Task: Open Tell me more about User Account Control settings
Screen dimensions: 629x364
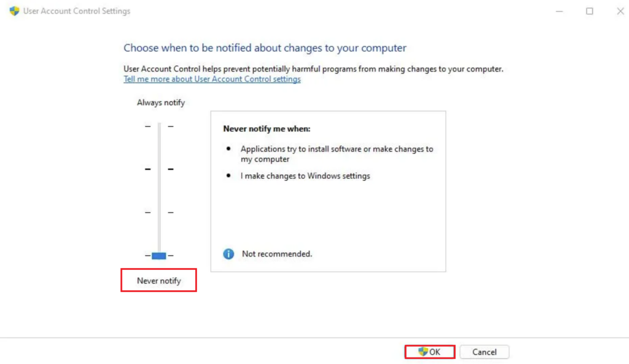Action: point(212,79)
